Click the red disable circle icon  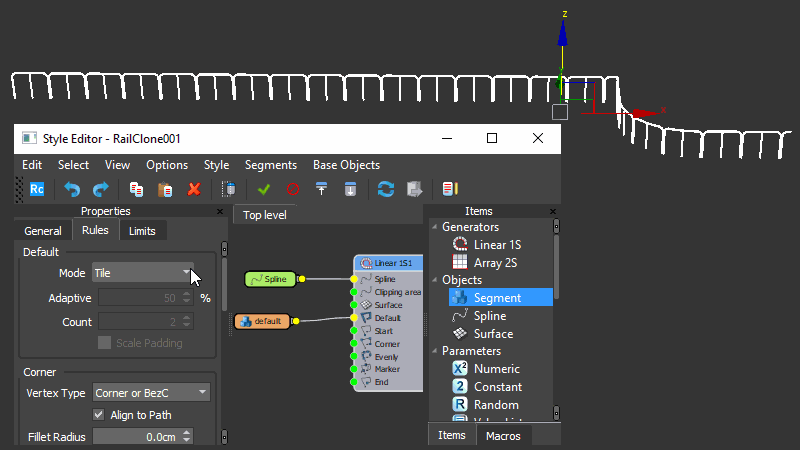293,189
